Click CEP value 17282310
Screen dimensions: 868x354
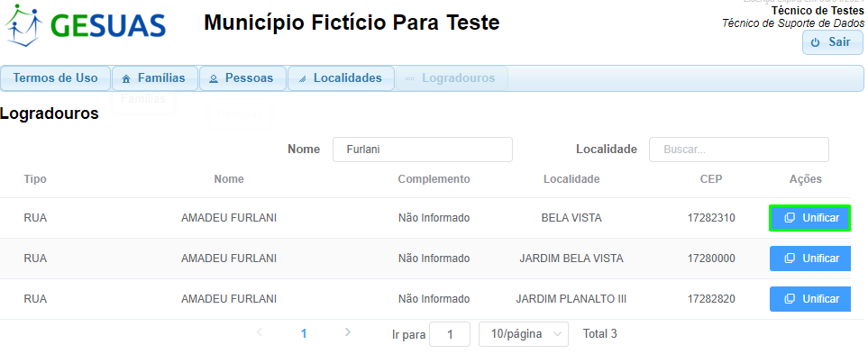tap(711, 218)
